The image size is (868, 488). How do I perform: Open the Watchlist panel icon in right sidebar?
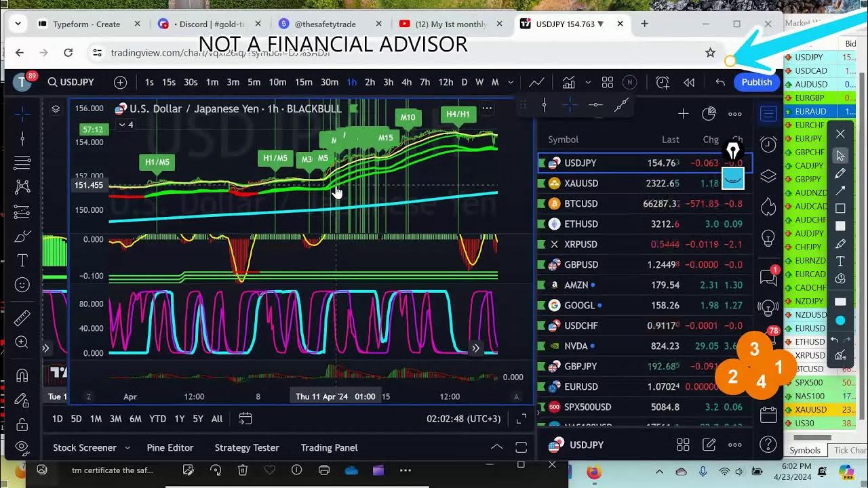[768, 115]
